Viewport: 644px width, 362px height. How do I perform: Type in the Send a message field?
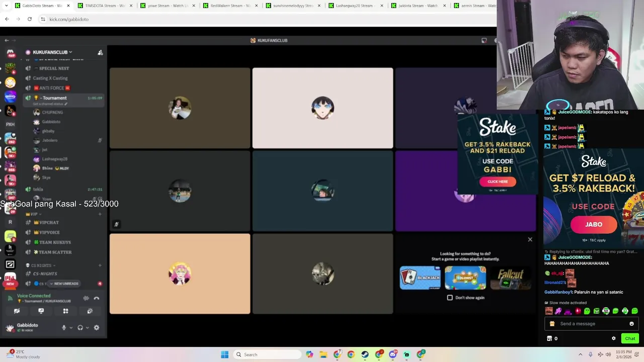coord(591,324)
